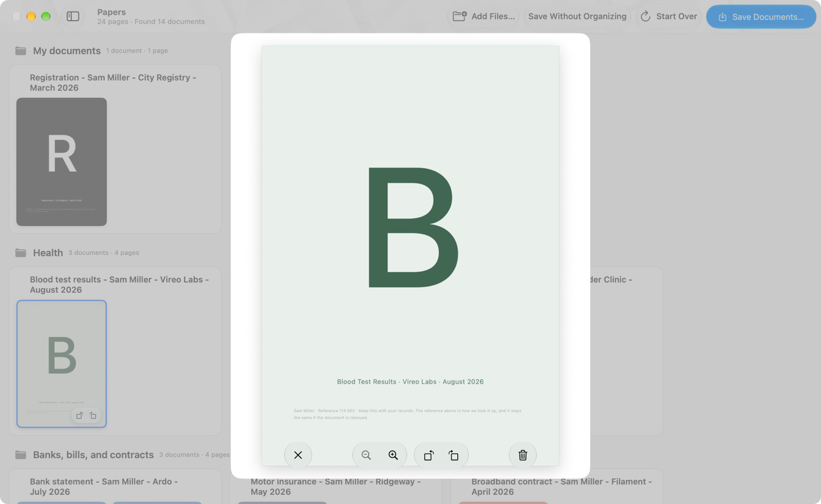Zoom out of the previewed page
This screenshot has height=504, width=821.
click(366, 455)
